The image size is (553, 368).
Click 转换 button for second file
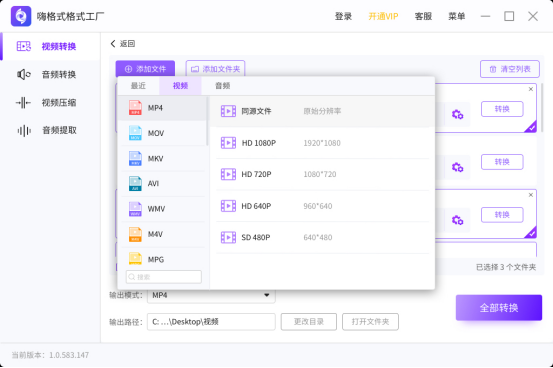pyautogui.click(x=502, y=162)
